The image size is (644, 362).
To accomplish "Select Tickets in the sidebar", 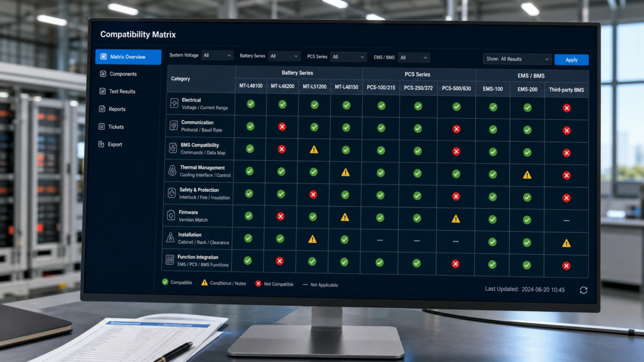I will (112, 127).
